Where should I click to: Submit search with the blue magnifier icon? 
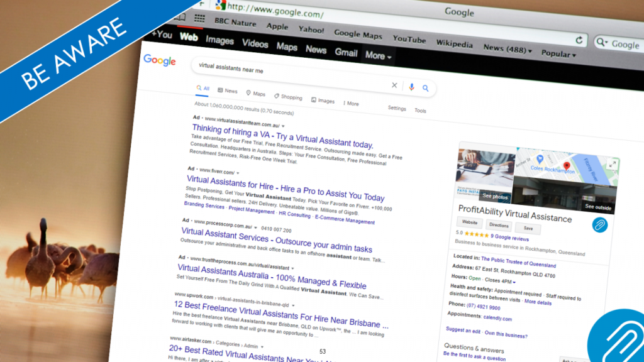point(426,88)
